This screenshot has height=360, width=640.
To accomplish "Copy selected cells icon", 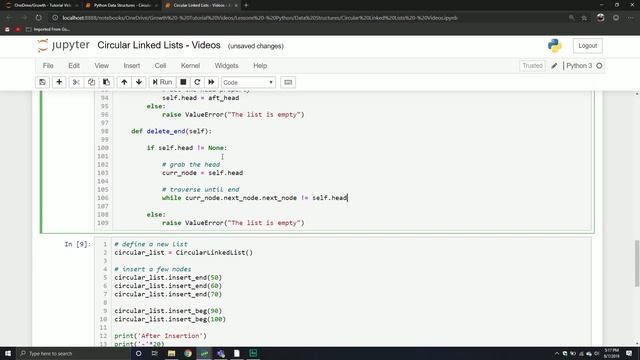I will 91,82.
